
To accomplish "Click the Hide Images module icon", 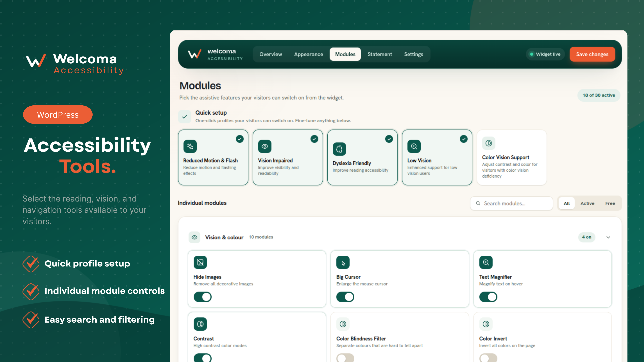I will point(200,262).
